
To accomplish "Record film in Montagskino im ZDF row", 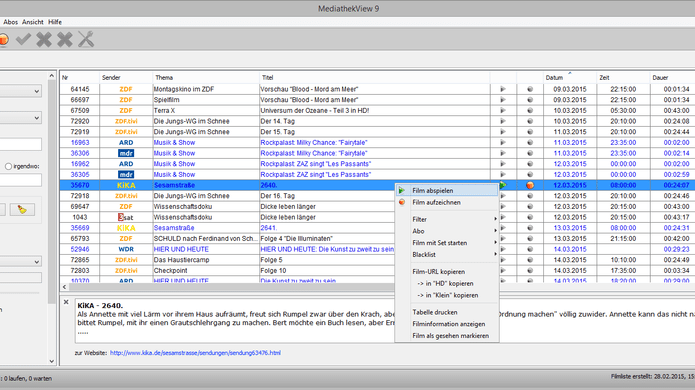I will tap(530, 89).
